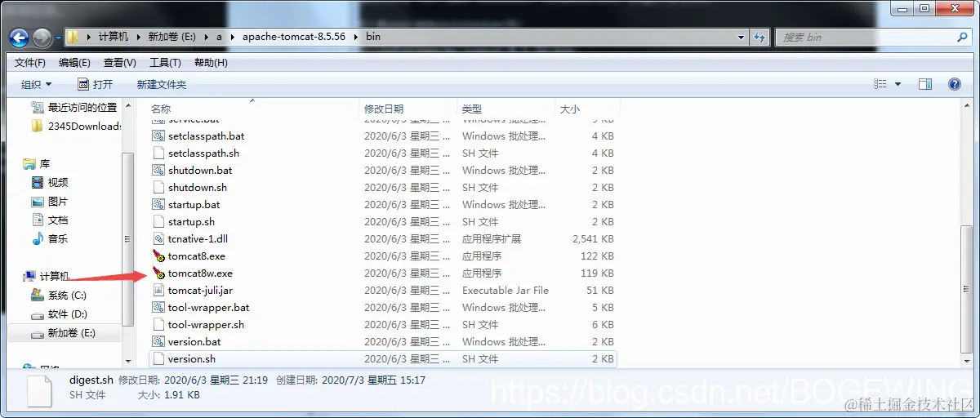Select the version.bat file icon
This screenshot has height=418, width=980.
tap(158, 342)
